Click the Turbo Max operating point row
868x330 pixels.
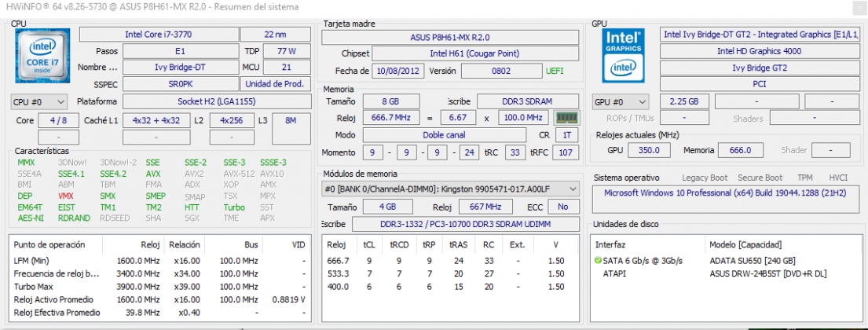coord(159,287)
